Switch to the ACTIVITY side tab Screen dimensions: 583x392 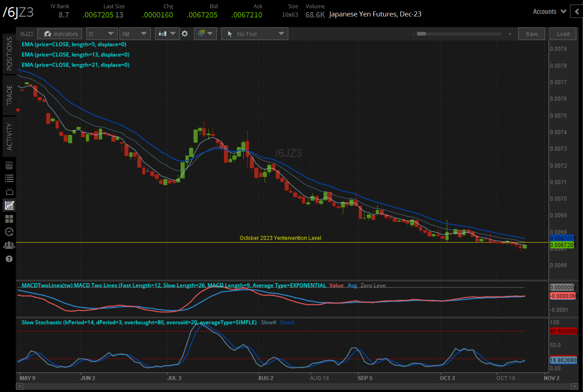(x=9, y=137)
